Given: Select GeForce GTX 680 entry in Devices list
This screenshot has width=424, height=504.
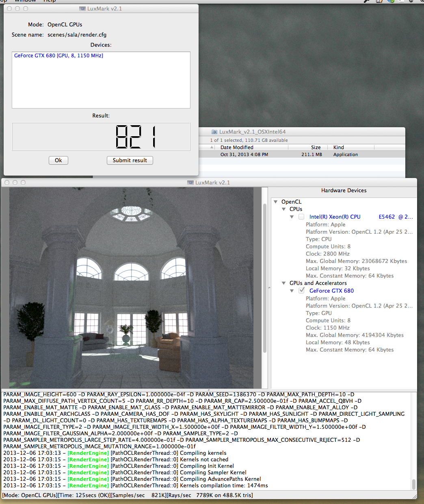Looking at the screenshot, I should click(58, 56).
